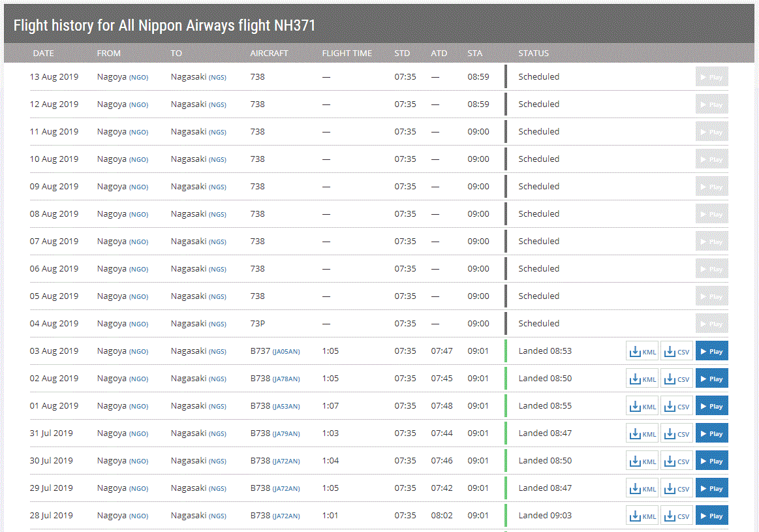
Task: Select the Landed 09:03 status
Action: 545,516
